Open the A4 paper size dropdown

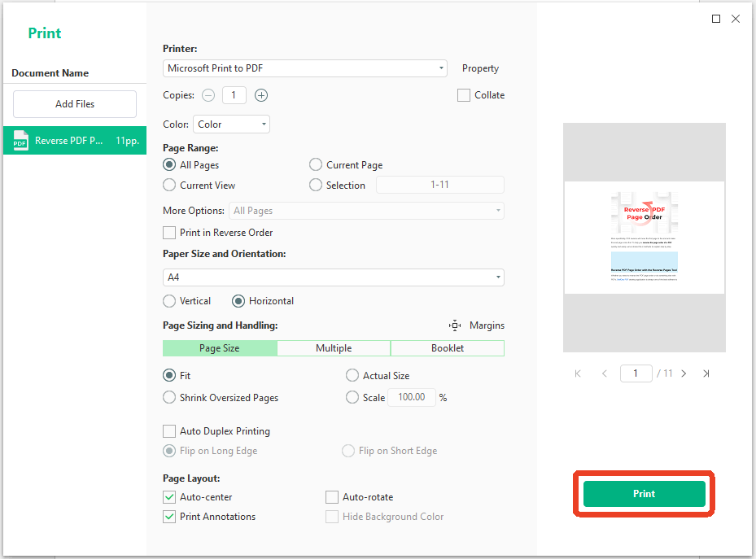pos(334,277)
